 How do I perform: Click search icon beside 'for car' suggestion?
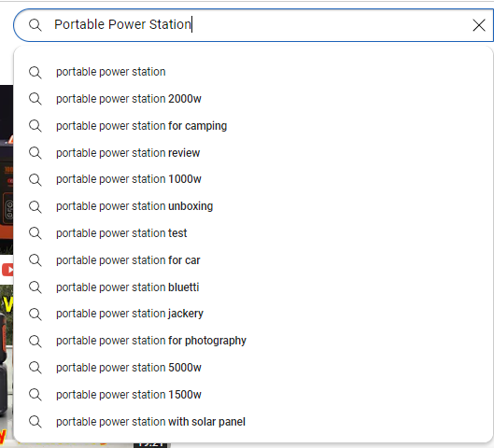(35, 260)
